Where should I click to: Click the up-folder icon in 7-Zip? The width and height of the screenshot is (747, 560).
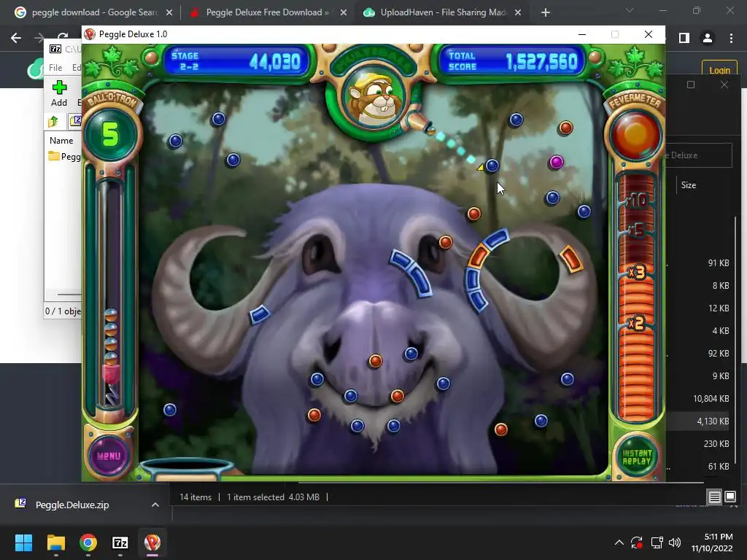point(53,122)
